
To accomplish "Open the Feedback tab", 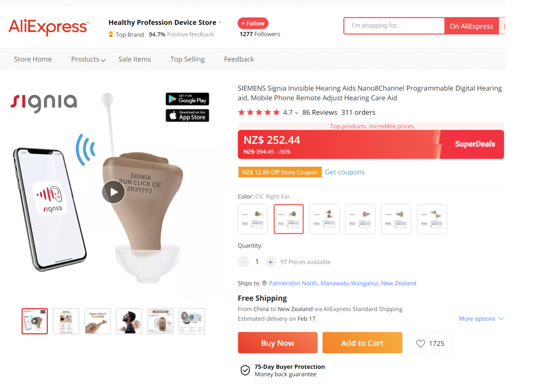I will pos(239,59).
